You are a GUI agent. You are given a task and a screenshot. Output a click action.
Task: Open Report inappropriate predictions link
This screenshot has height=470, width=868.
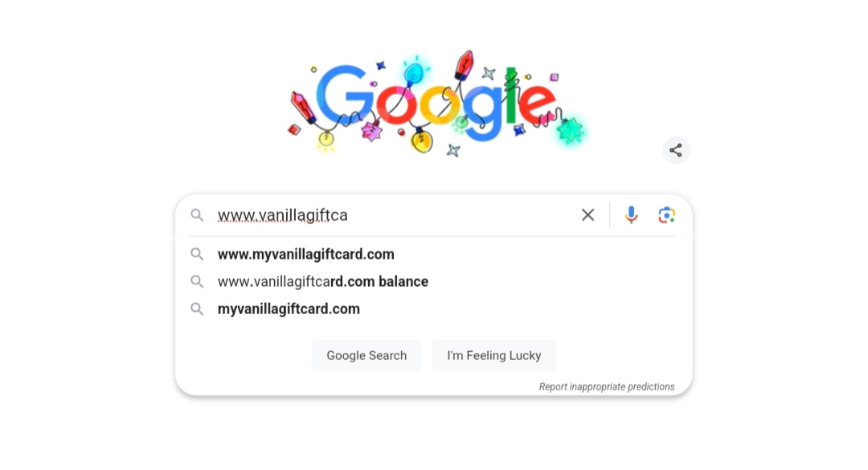click(x=607, y=386)
